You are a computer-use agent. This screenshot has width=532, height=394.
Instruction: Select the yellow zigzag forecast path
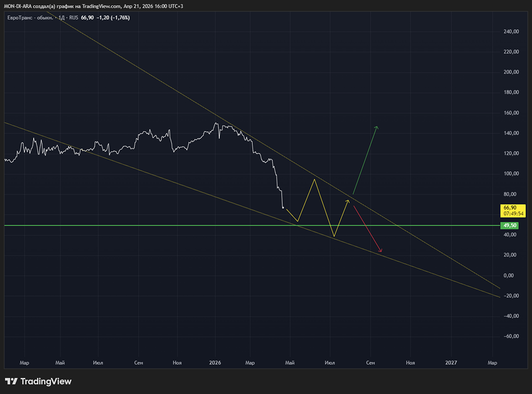click(x=318, y=208)
